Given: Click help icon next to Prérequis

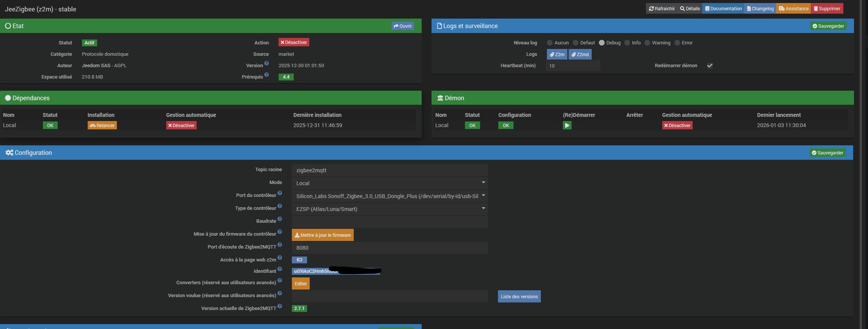Looking at the screenshot, I should click(x=266, y=75).
